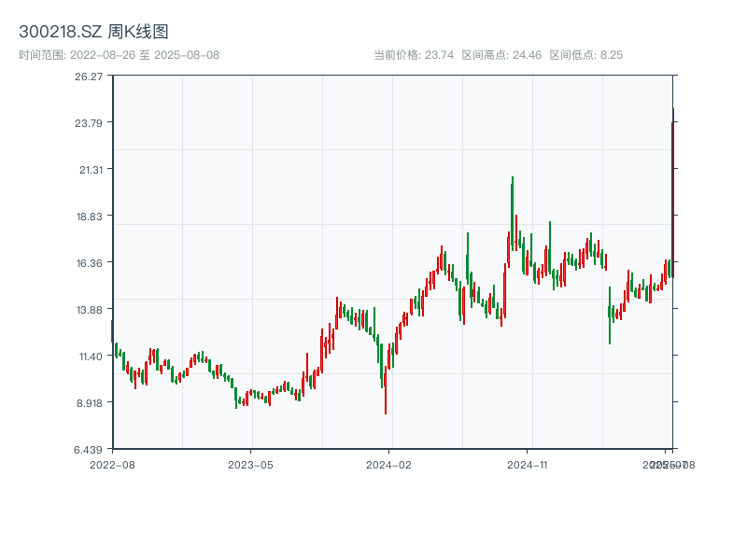Click the 2022-08 x-axis date label
This screenshot has height=560, width=747.
click(x=112, y=464)
